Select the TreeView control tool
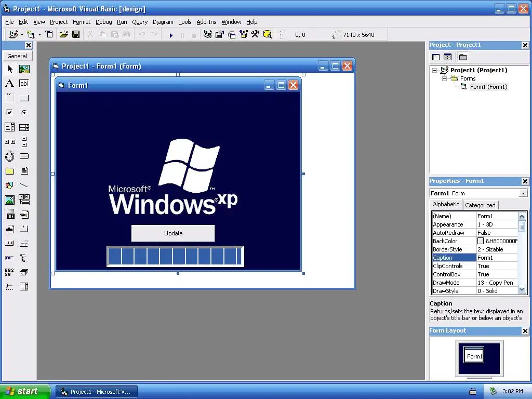This screenshot has height=399, width=532. pyautogui.click(x=24, y=258)
